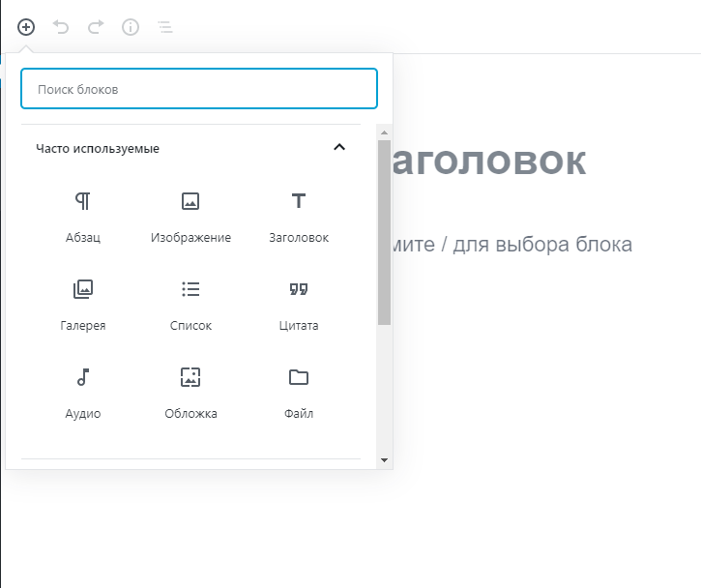The width and height of the screenshot is (701, 588).
Task: Click the Add block plus icon
Action: (x=26, y=27)
